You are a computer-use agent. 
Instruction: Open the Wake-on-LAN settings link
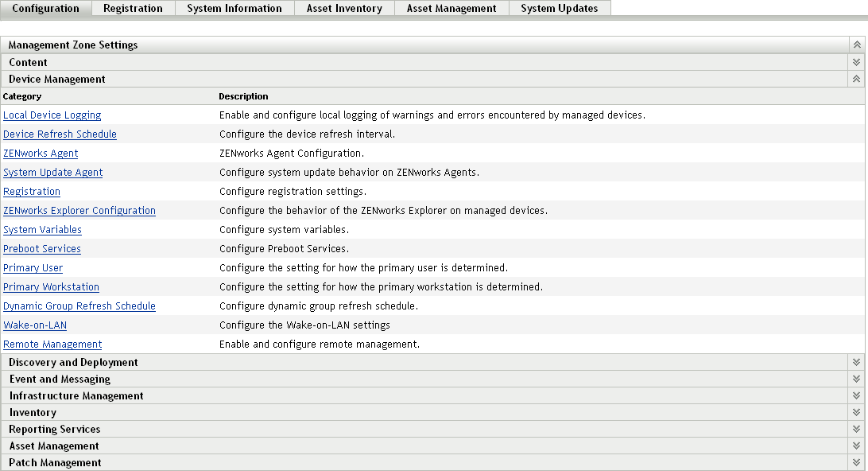(x=35, y=325)
